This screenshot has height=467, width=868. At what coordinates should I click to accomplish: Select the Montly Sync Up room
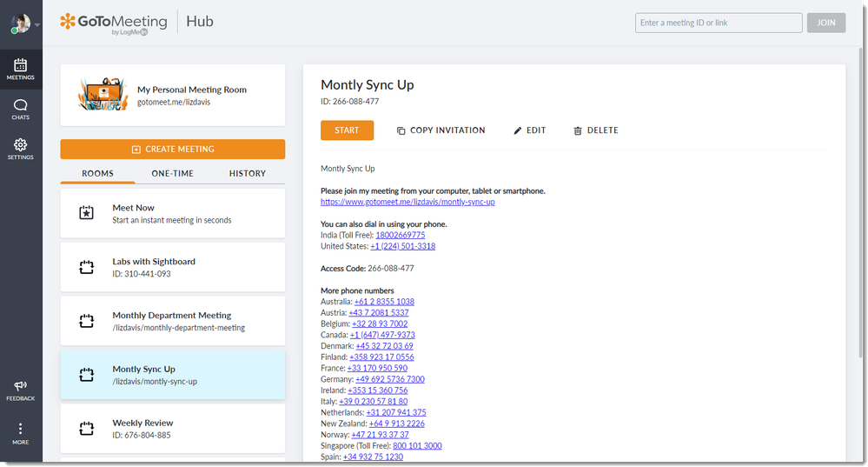click(173, 375)
